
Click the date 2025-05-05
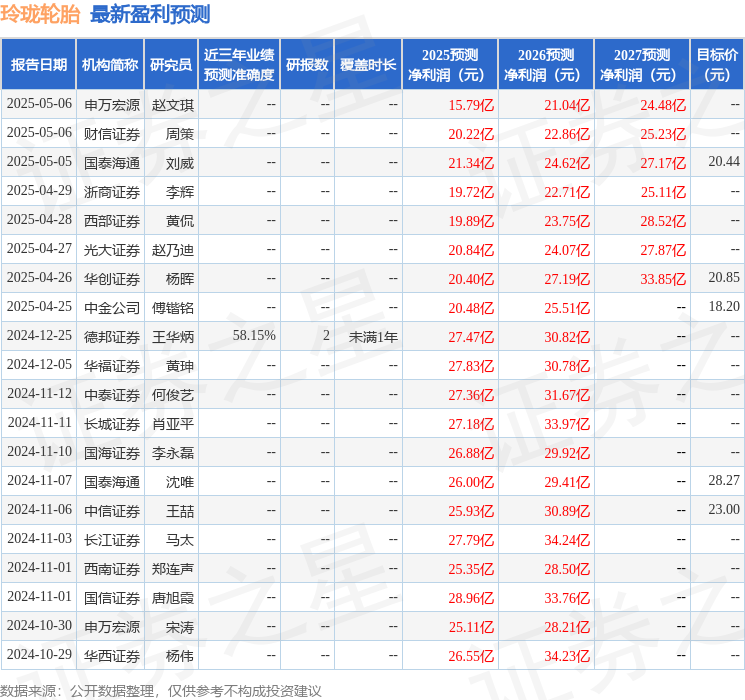[39, 162]
